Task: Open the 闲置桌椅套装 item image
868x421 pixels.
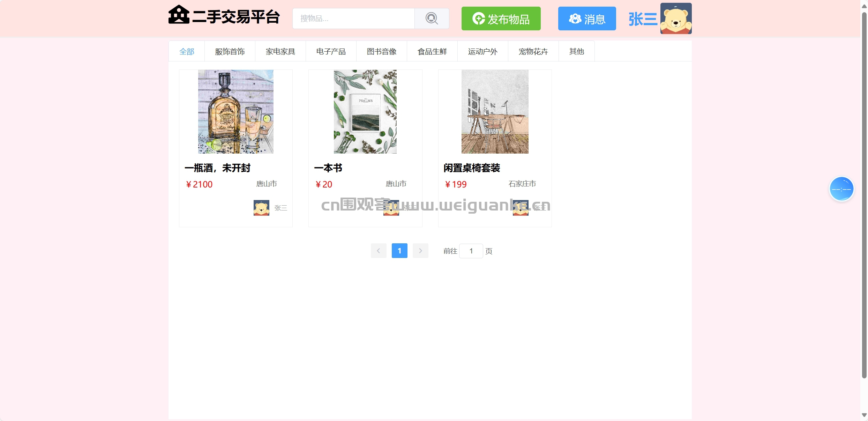Action: click(x=495, y=112)
